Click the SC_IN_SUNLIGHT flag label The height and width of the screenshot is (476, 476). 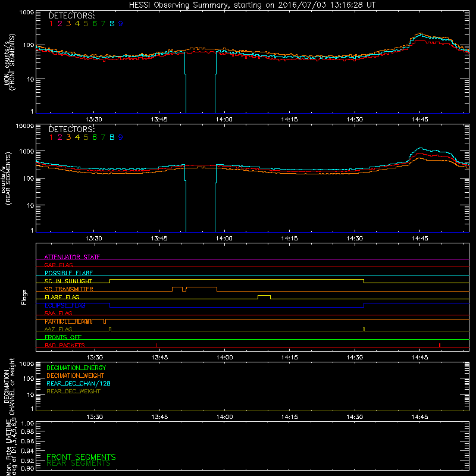[x=68, y=281]
